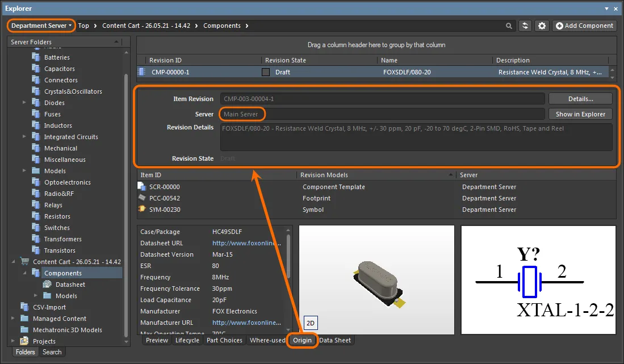Click the Mechanical folder icon
The height and width of the screenshot is (364, 624).
pos(36,148)
